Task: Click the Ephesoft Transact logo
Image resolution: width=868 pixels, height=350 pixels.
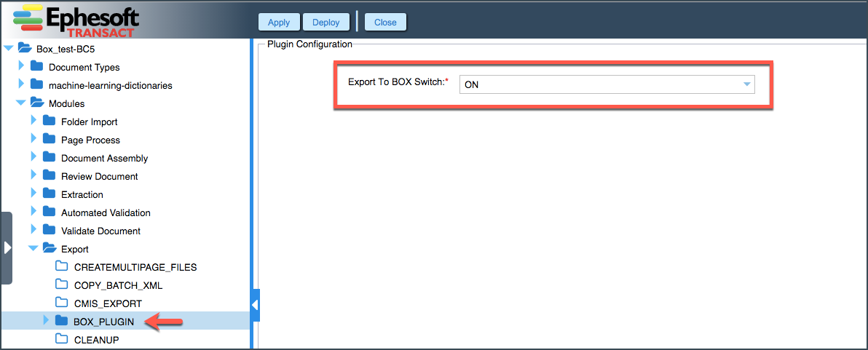Action: [75, 20]
